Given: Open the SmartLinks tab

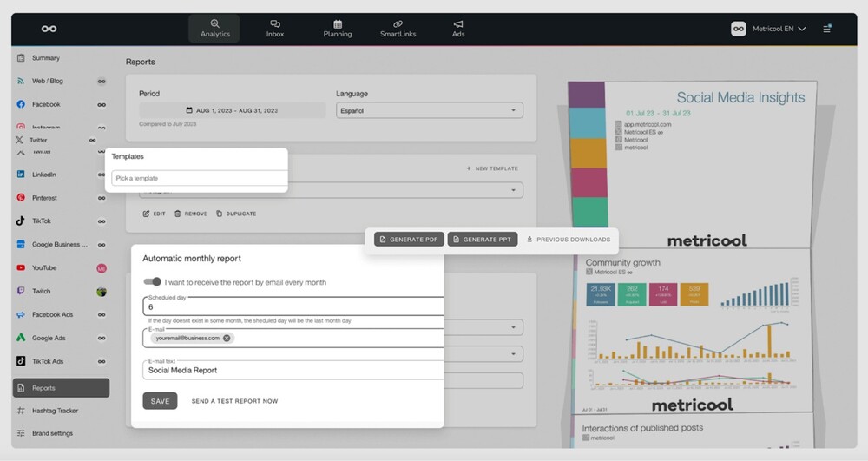Looking at the screenshot, I should click(x=398, y=29).
